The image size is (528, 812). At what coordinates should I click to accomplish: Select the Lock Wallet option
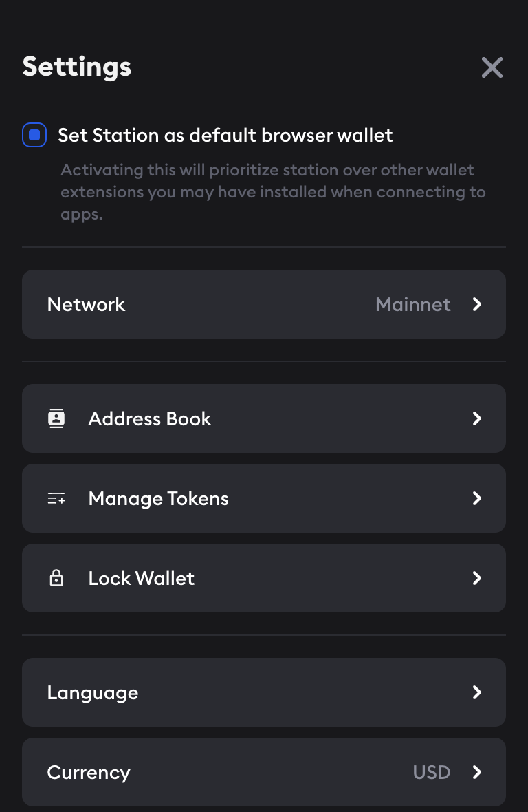coord(142,578)
